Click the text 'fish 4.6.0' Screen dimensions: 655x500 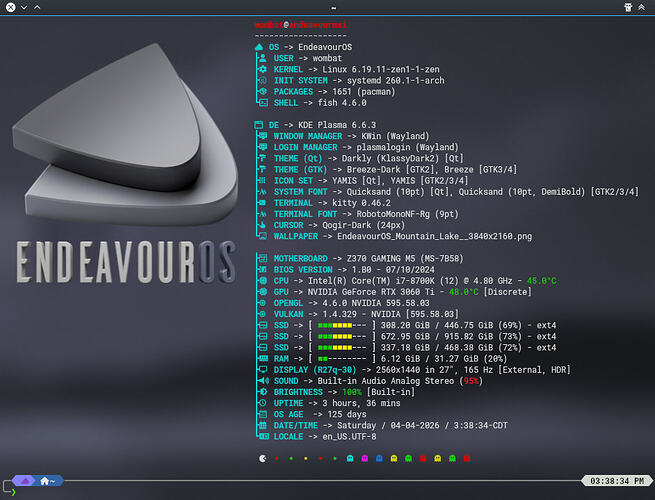[x=342, y=103]
